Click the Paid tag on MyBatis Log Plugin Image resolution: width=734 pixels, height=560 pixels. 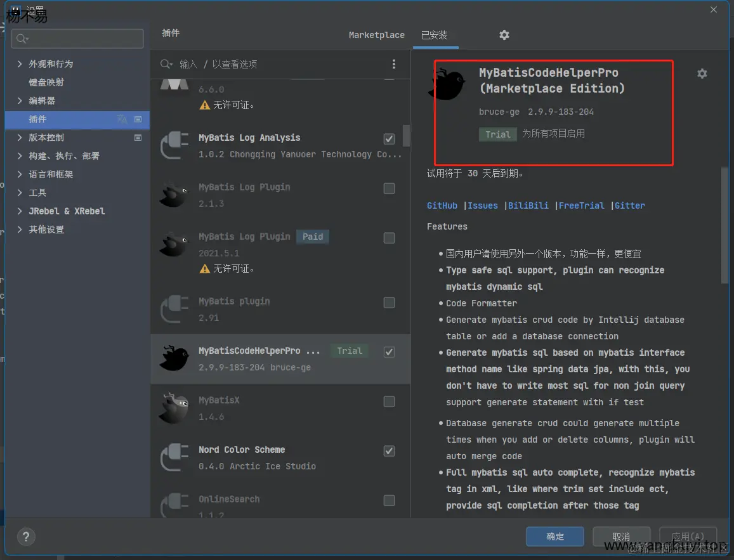coord(312,237)
